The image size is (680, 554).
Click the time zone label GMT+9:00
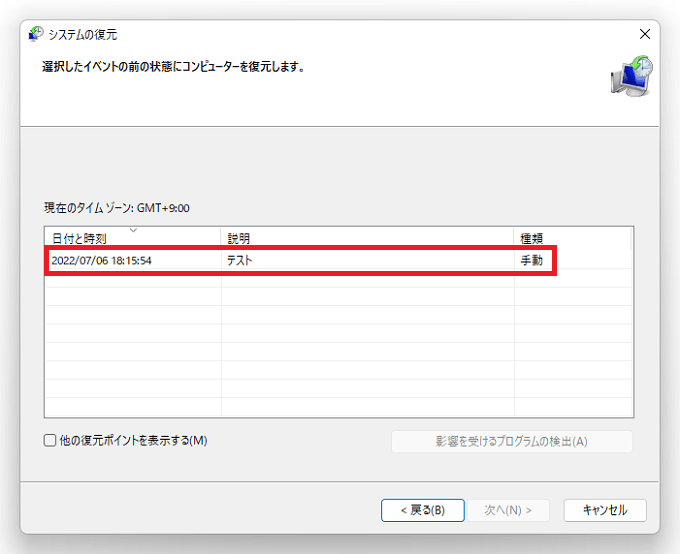click(x=117, y=208)
